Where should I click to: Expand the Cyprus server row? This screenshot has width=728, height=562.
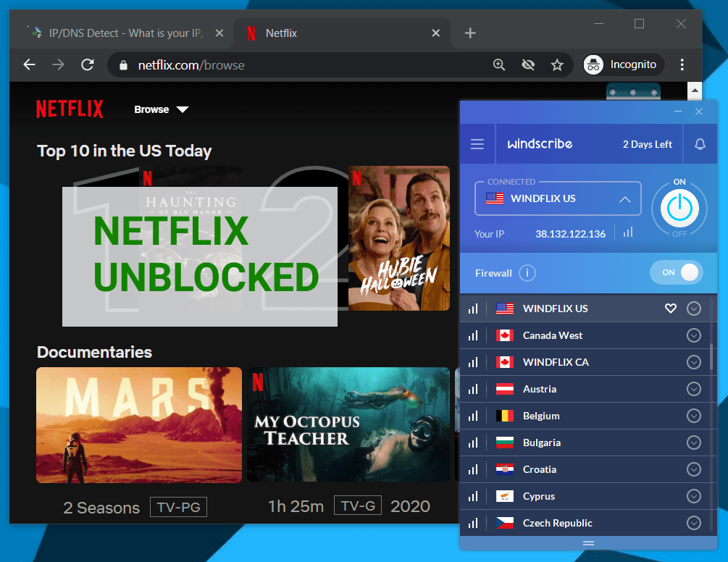694,496
